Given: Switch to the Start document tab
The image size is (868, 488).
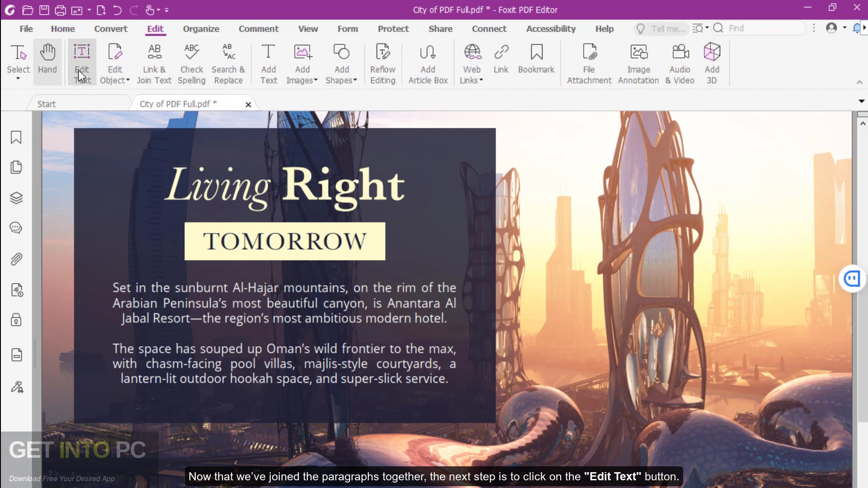Looking at the screenshot, I should tap(47, 104).
